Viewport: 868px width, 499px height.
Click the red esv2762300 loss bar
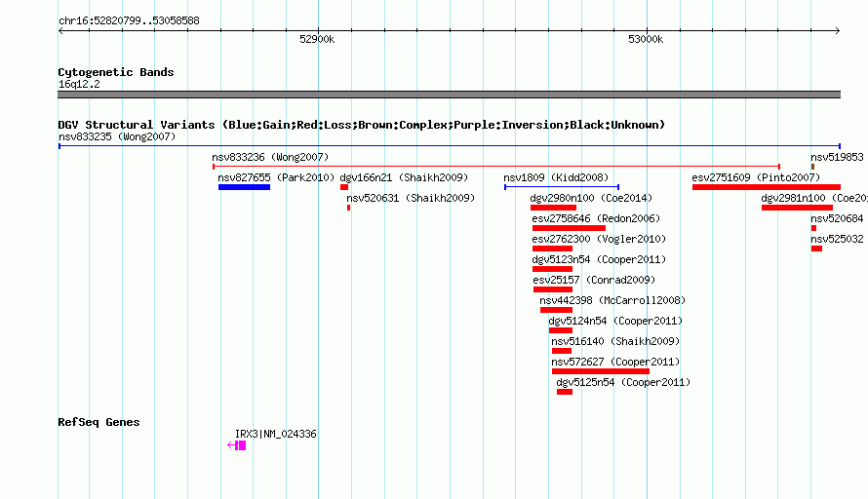(552, 249)
